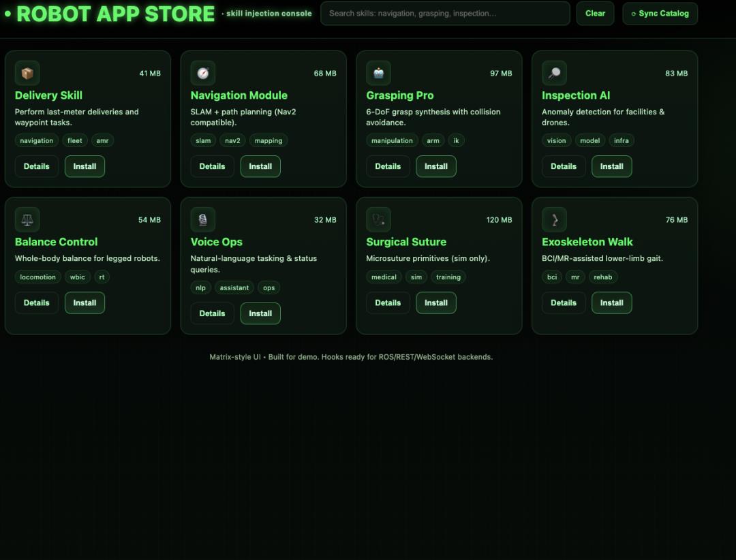Click the Exoskeleton Walk leg icon
Viewport: 736px width, 560px height.
[x=554, y=219]
